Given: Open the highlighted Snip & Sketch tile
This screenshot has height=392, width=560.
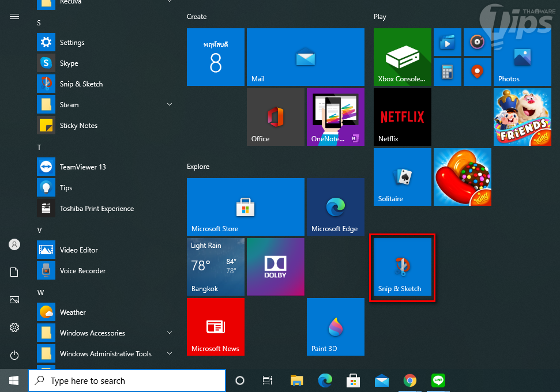Looking at the screenshot, I should pos(402,267).
